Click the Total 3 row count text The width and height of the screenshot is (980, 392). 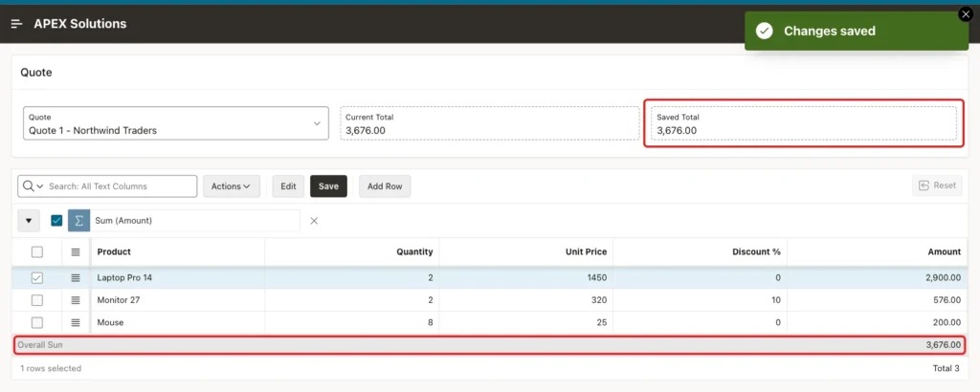tap(946, 368)
